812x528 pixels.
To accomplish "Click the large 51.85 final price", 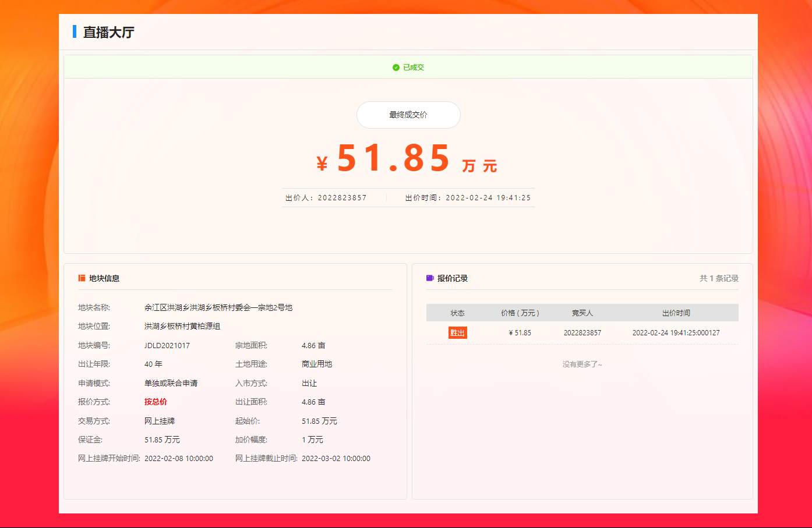I will click(394, 158).
